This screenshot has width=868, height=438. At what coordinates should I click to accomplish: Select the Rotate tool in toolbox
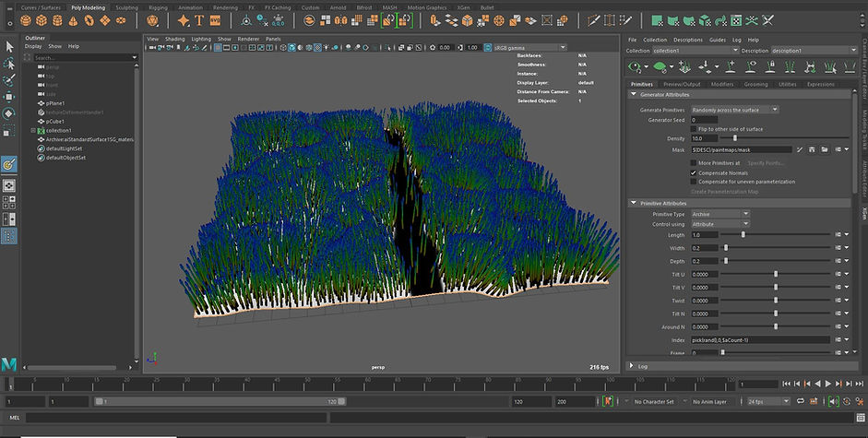(x=9, y=113)
